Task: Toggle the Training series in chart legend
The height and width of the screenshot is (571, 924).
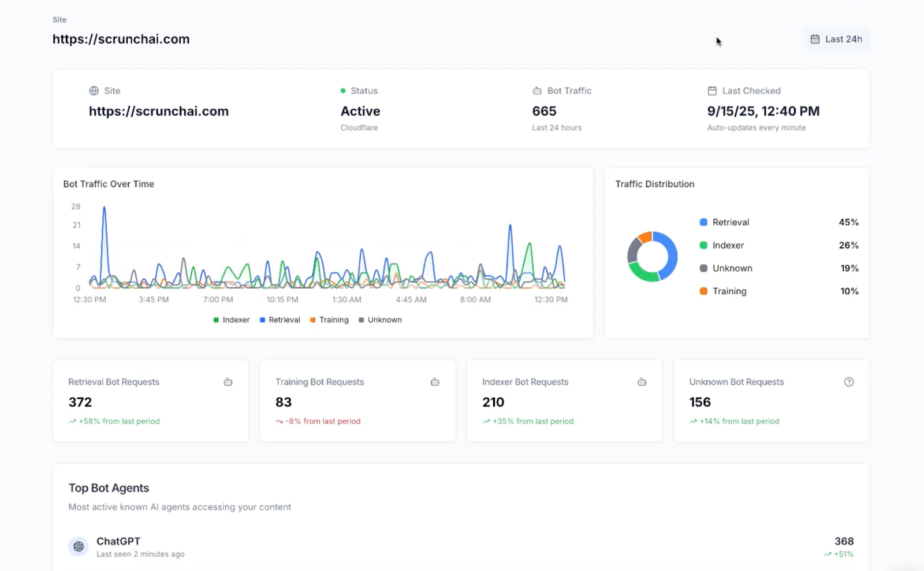Action: 329,320
